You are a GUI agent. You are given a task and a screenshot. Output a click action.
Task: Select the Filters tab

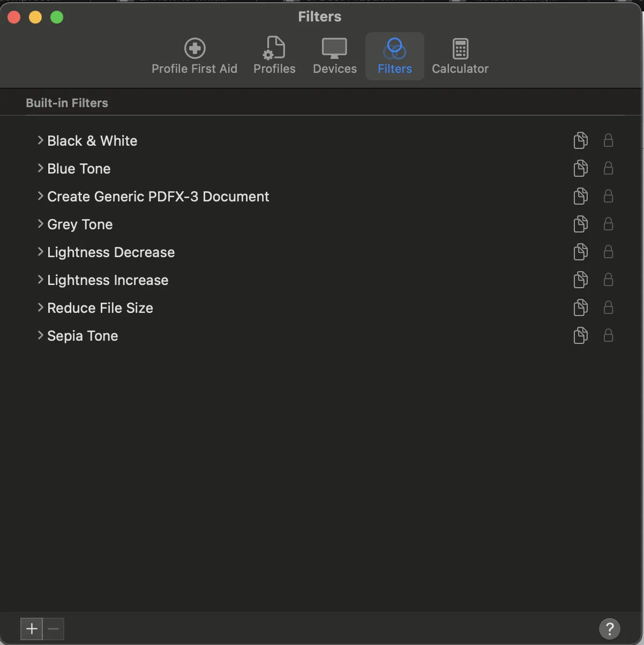(x=395, y=56)
